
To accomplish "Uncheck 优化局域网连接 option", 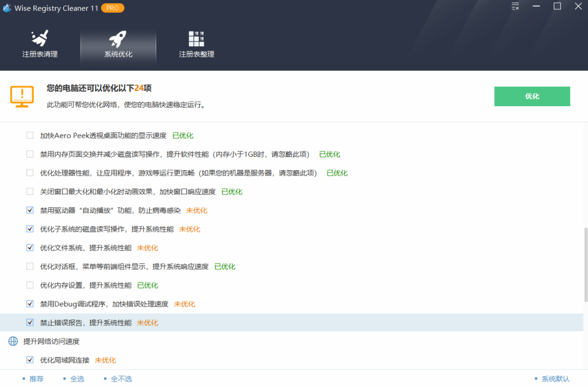I will pyautogui.click(x=30, y=360).
